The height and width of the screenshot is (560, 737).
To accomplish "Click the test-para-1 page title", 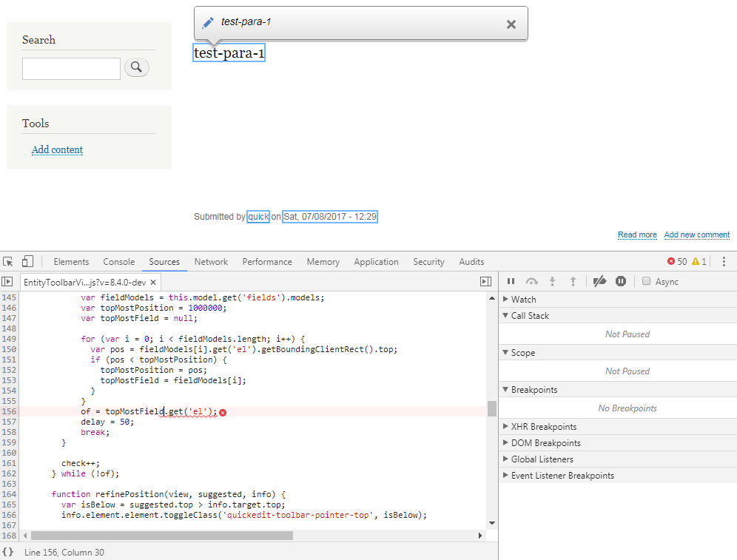I will click(229, 53).
